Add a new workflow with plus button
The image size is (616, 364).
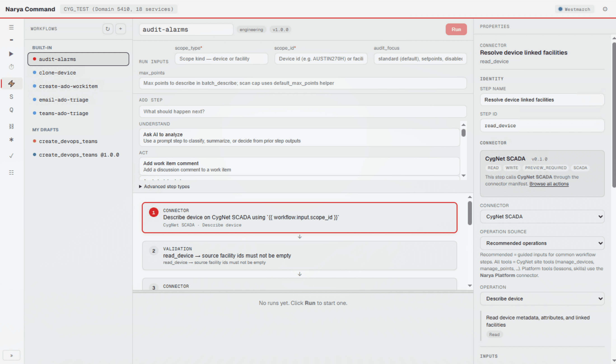coord(121,29)
